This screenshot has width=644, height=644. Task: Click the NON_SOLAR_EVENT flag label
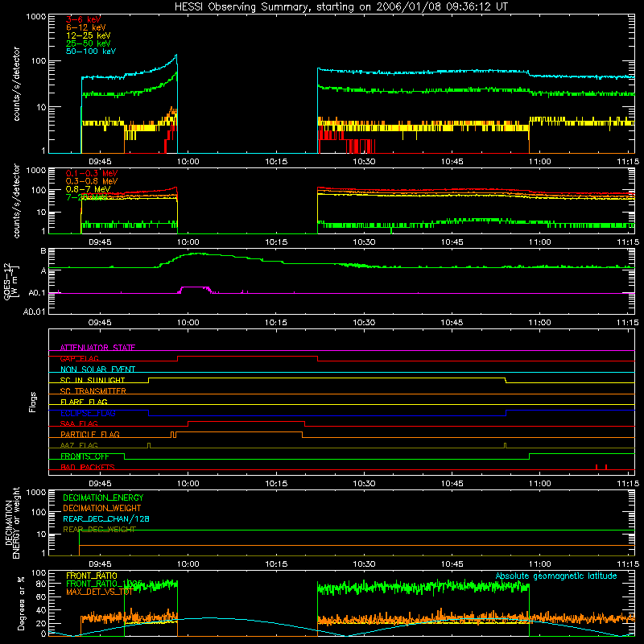coord(97,369)
